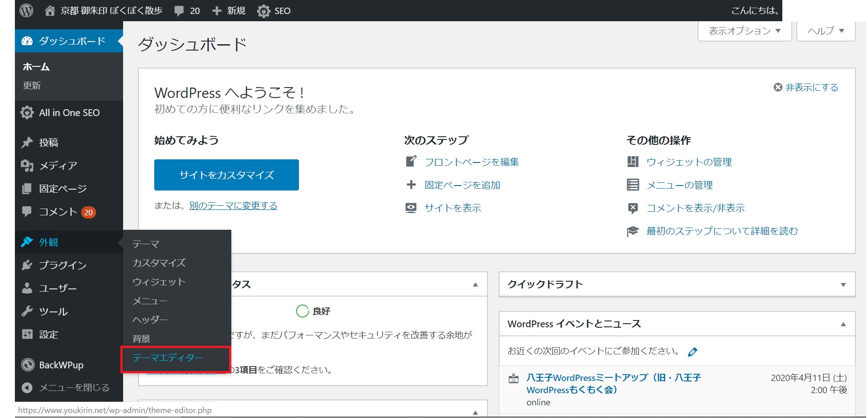Select ヘッダー in the 外観 submenu

coord(150,320)
